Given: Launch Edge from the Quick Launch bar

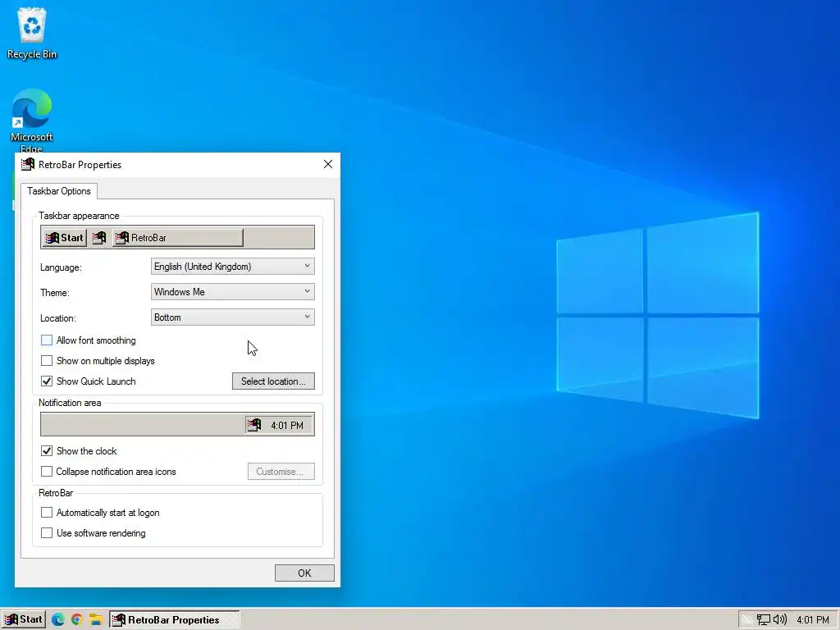Looking at the screenshot, I should 58,620.
